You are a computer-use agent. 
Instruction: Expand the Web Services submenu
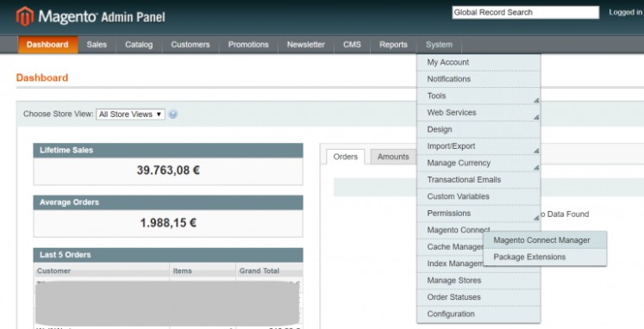(x=478, y=113)
